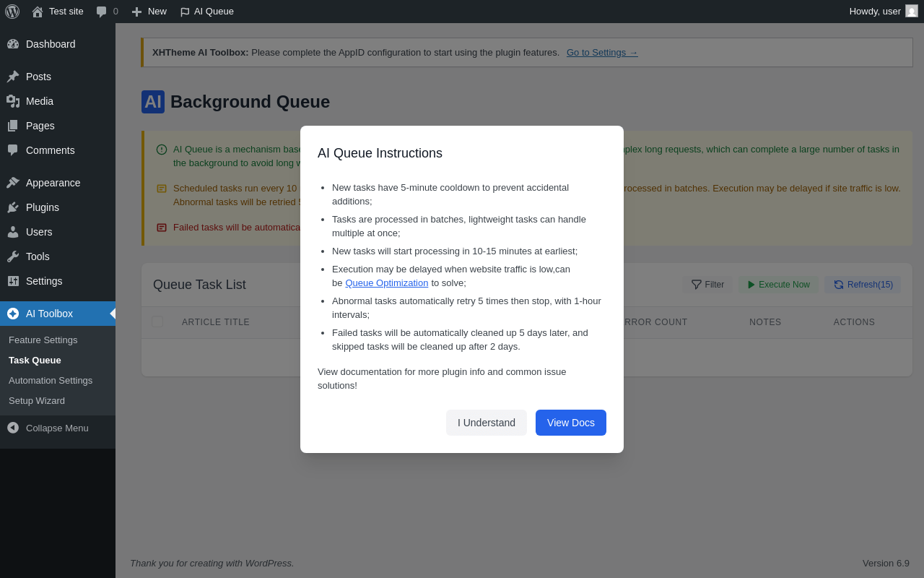Screen dimensions: 924x578
Task: Toggle the select-all checkbox in task table
Action: point(157,322)
